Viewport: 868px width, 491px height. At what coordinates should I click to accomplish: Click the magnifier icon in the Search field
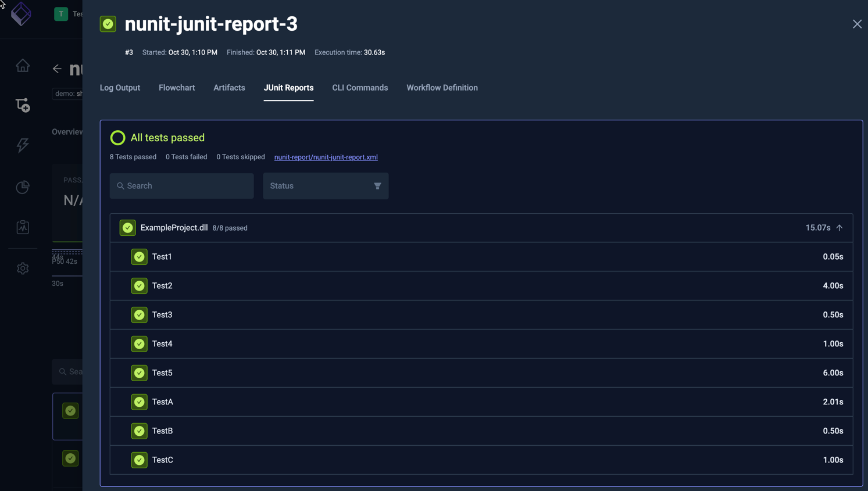point(121,186)
